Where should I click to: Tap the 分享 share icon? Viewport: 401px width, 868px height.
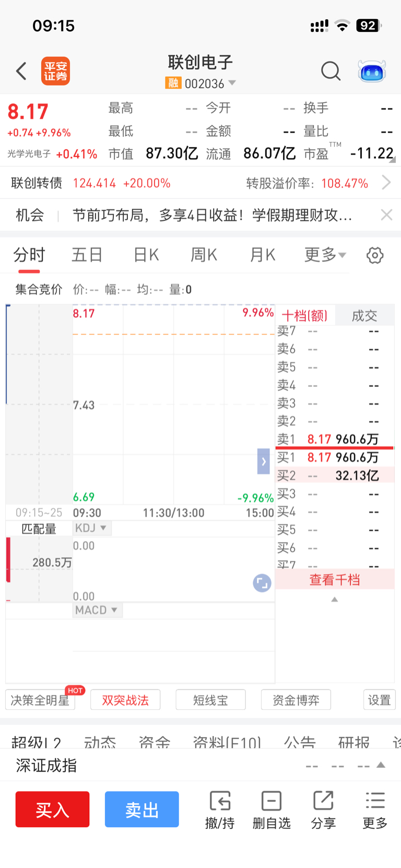click(x=323, y=810)
